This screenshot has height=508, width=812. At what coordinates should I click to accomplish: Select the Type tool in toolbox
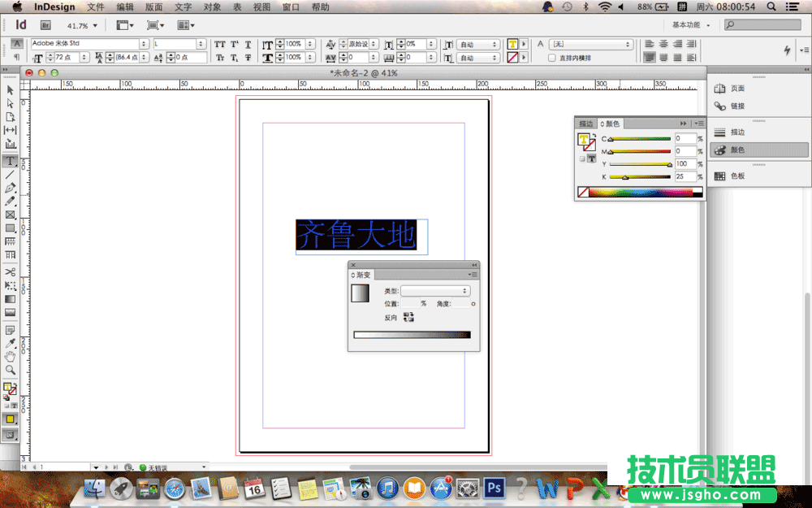10,161
